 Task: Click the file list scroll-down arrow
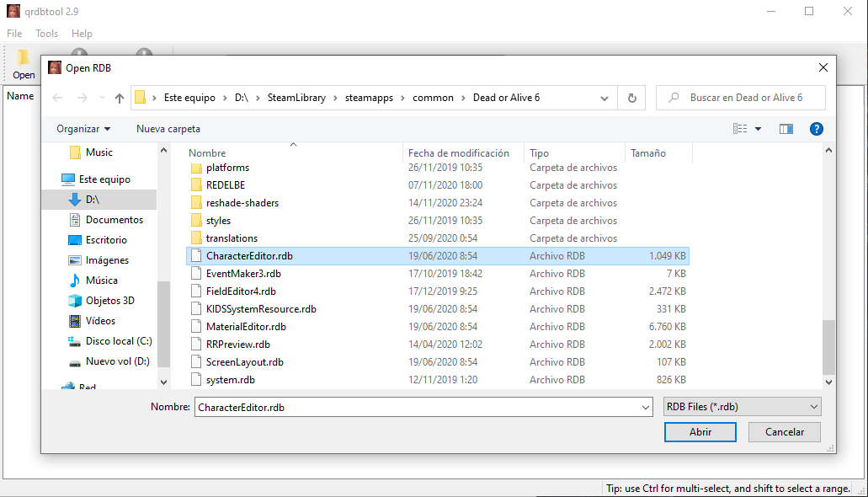coord(828,382)
